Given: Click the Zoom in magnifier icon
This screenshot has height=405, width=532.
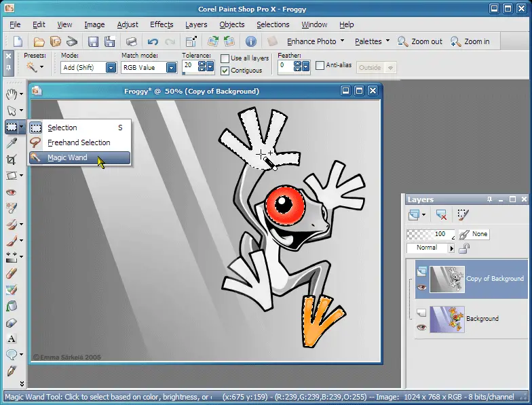Looking at the screenshot, I should (457, 41).
